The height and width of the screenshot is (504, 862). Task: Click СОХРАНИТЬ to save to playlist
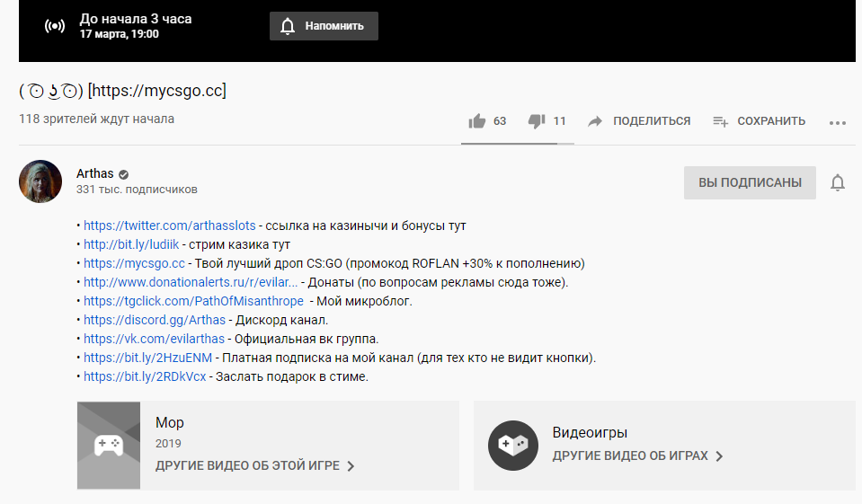(760, 121)
